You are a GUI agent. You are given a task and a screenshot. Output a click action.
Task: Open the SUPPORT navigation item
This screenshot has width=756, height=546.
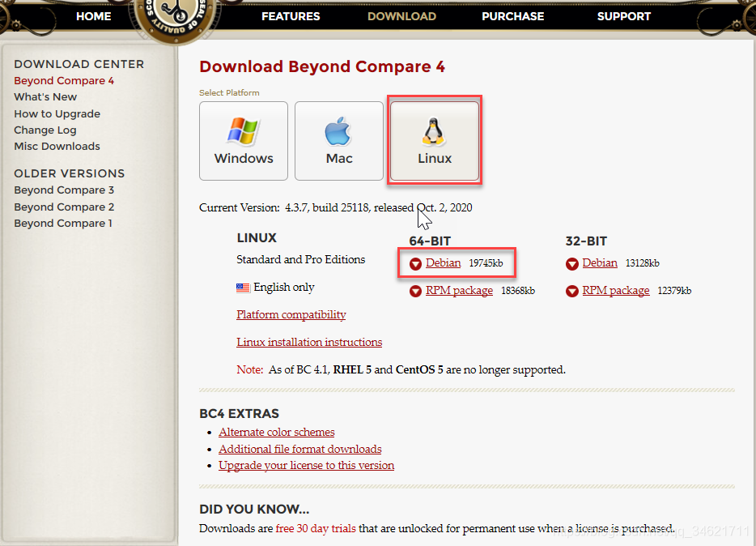(x=624, y=16)
